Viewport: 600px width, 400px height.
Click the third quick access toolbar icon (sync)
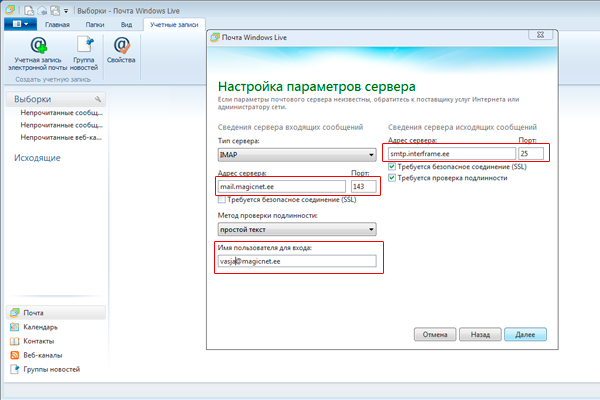tap(55, 10)
